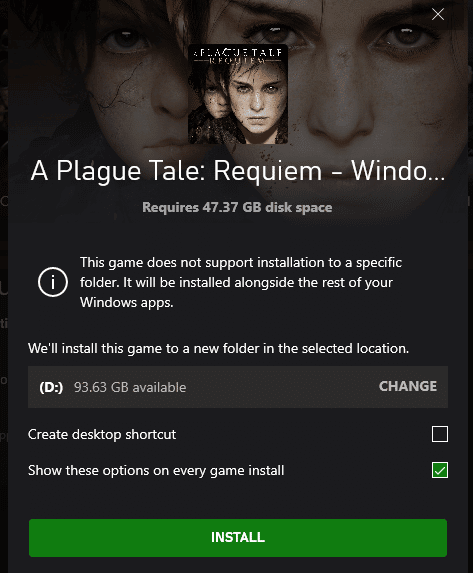
Task: Click the Requires 47.37 GB disk space text
Action: coord(237,207)
